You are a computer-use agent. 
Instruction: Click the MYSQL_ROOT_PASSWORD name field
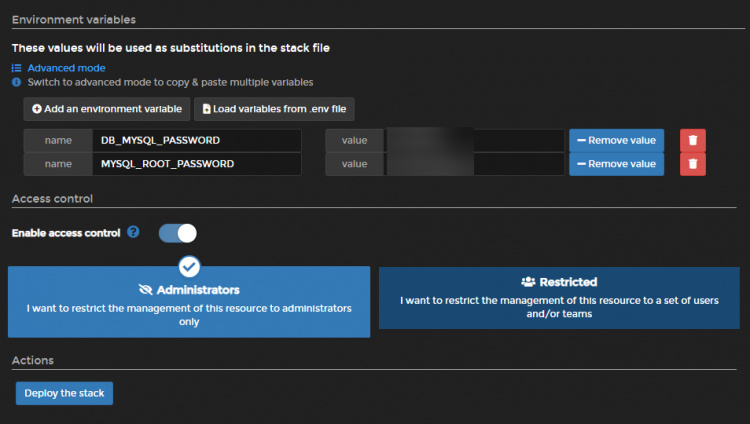click(x=196, y=164)
